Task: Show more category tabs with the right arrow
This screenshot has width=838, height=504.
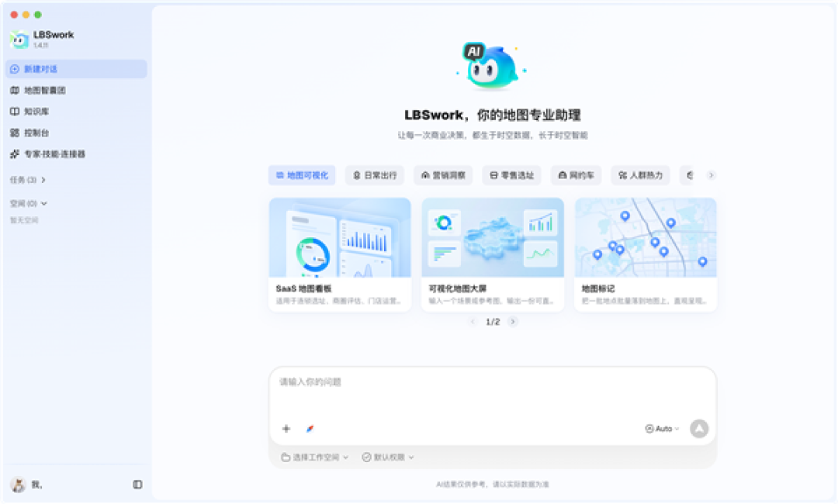Action: (x=711, y=175)
